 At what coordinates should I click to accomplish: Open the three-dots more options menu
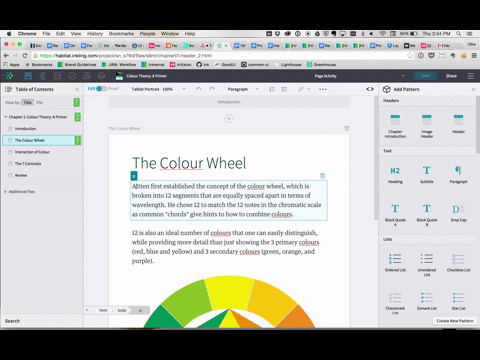(x=323, y=89)
